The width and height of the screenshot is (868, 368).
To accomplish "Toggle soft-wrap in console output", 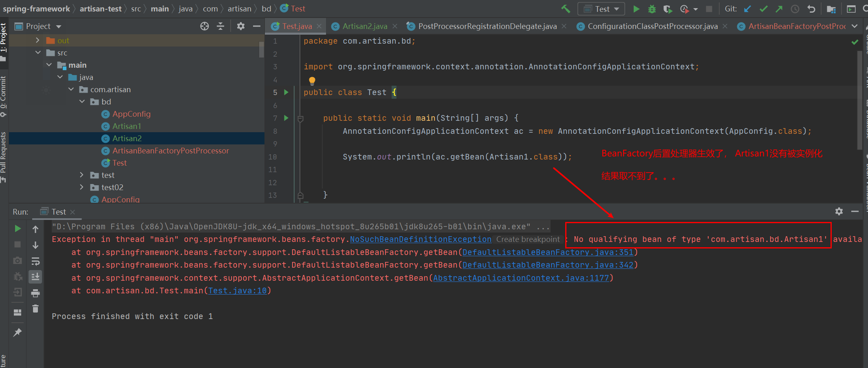I will (35, 261).
